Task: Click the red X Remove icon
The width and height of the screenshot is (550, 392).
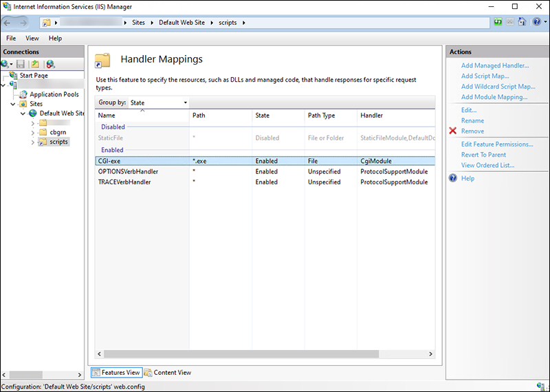Action: click(453, 131)
